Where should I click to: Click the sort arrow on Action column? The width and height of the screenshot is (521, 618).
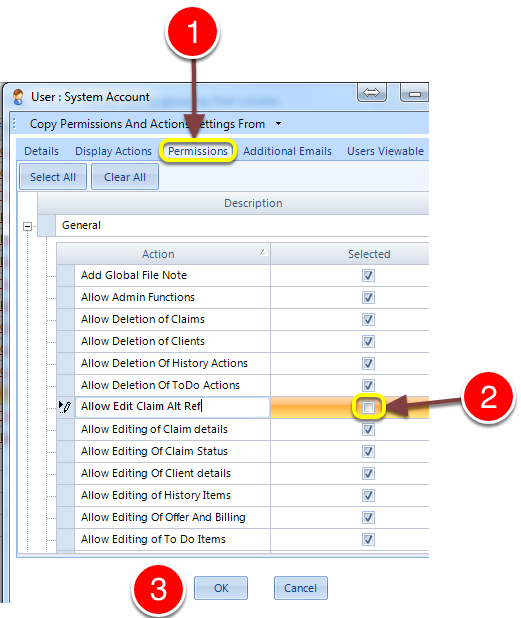point(264,252)
